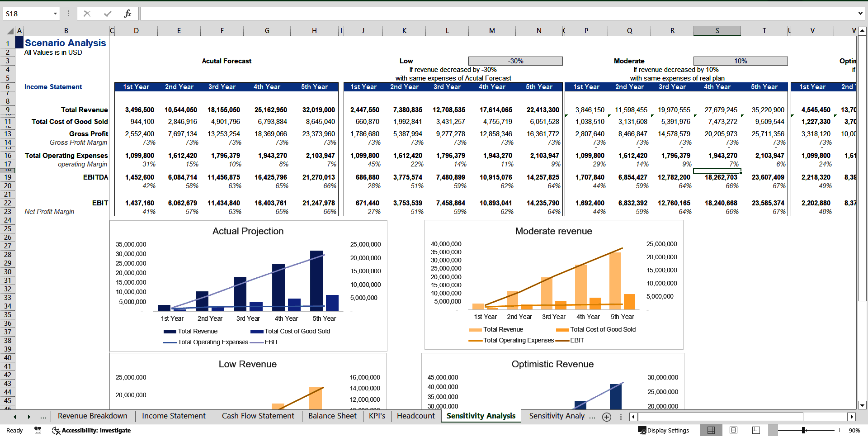
Task: Click Total Revenue legend in Actual Projection
Action: click(x=190, y=331)
